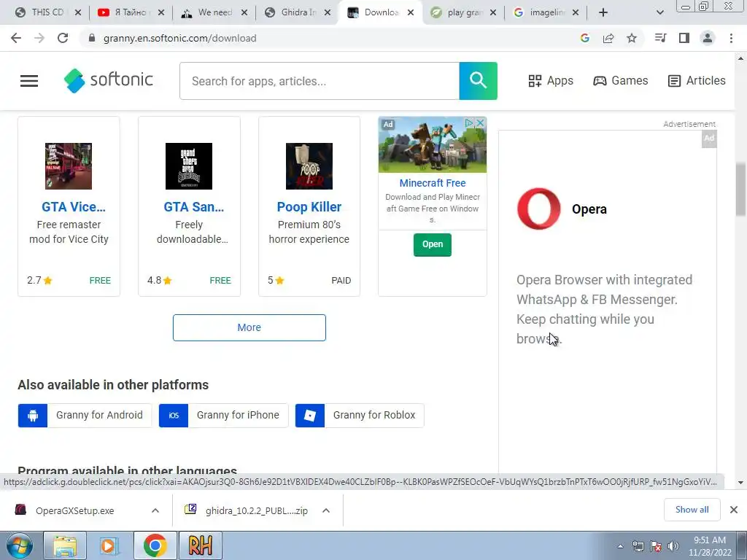Focus the 'Search for apps, articles...' field
This screenshot has height=560, width=747.
(x=320, y=81)
